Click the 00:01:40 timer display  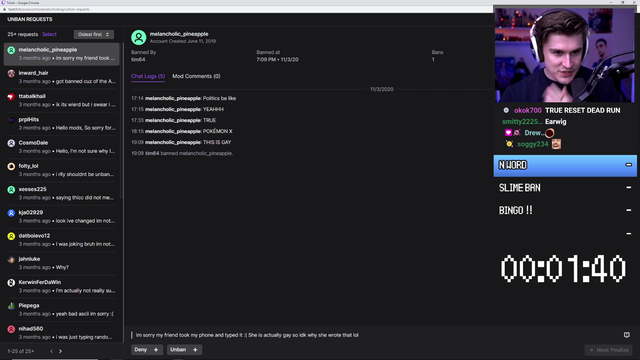pyautogui.click(x=563, y=269)
